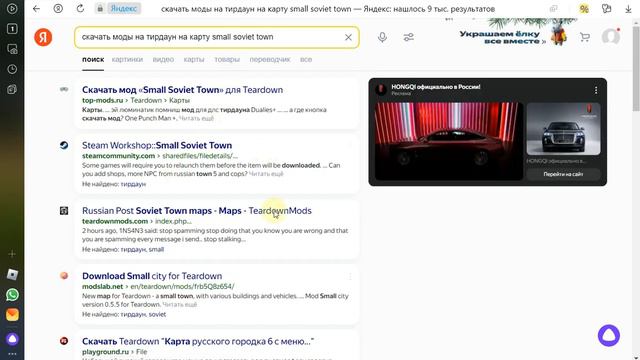
Task: Open Скачать мод «Small Soviet Town» для Teardown result
Action: 182,90
